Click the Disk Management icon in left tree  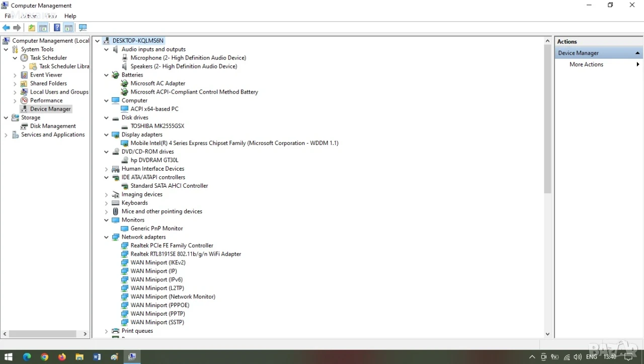click(x=24, y=126)
